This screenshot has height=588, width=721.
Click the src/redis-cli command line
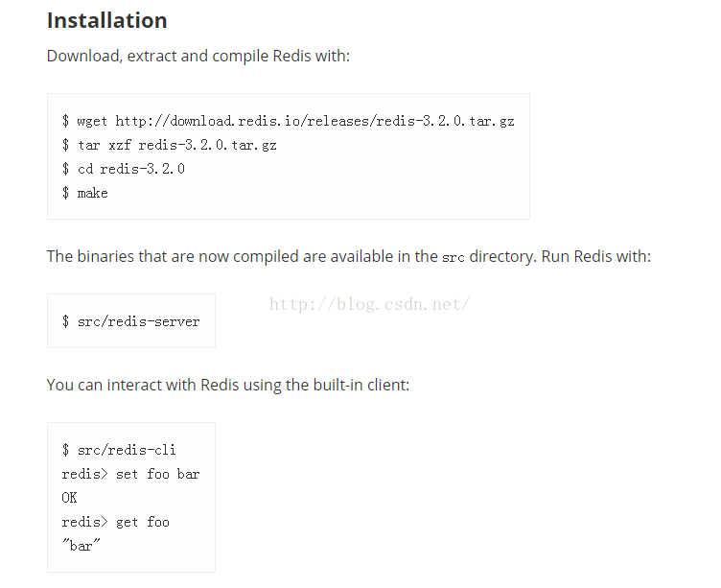(x=119, y=450)
